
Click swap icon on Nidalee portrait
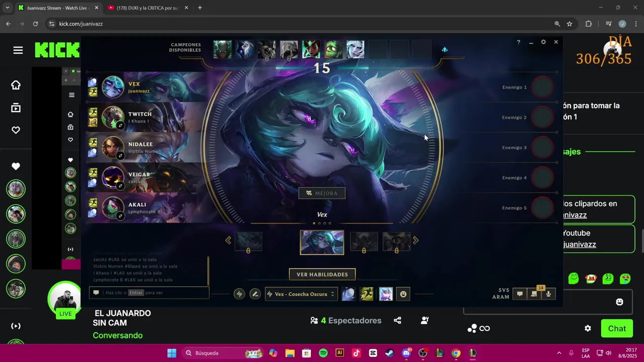tap(120, 156)
